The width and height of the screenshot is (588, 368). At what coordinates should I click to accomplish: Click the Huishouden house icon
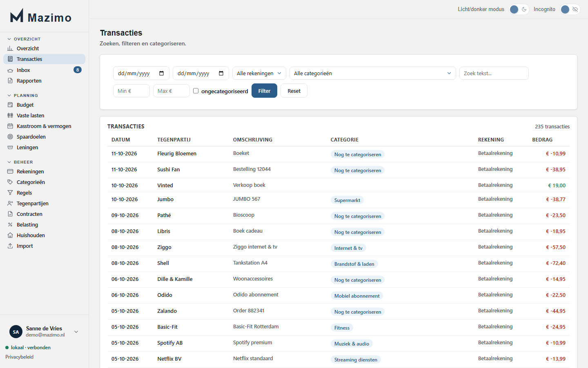[10, 236]
